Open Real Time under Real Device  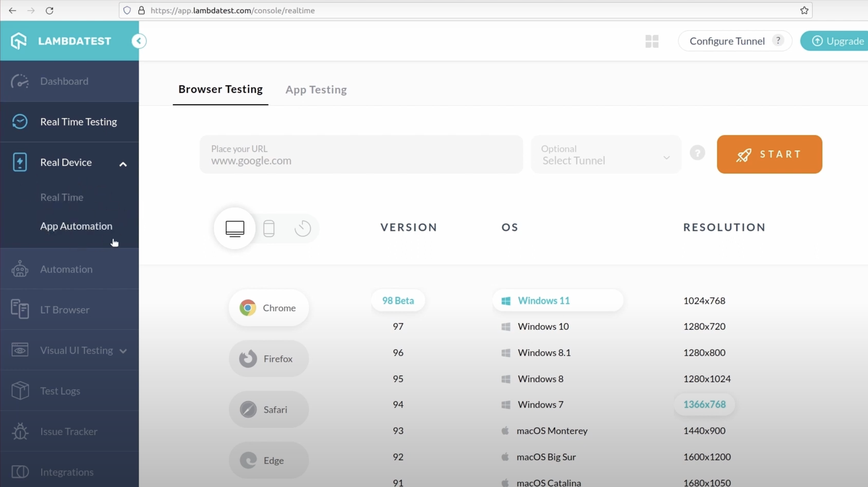[x=62, y=197]
